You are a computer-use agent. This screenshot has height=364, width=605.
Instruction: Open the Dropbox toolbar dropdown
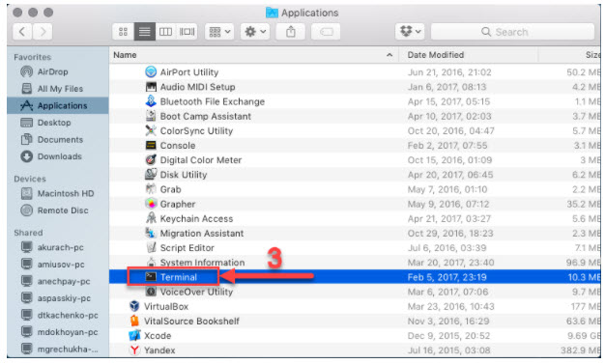click(x=410, y=32)
